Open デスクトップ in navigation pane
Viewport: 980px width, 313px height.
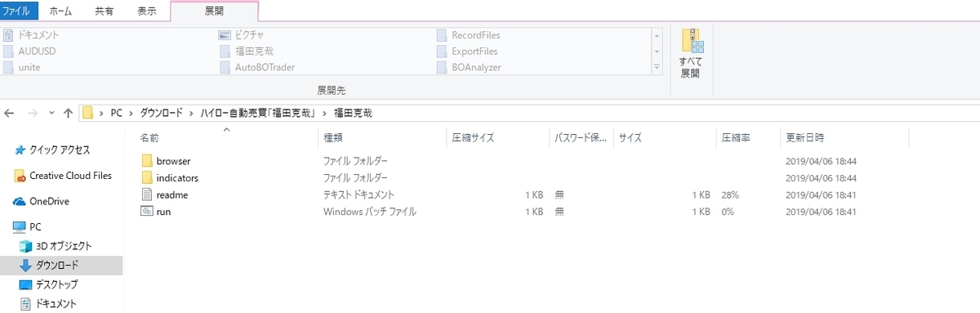point(48,284)
